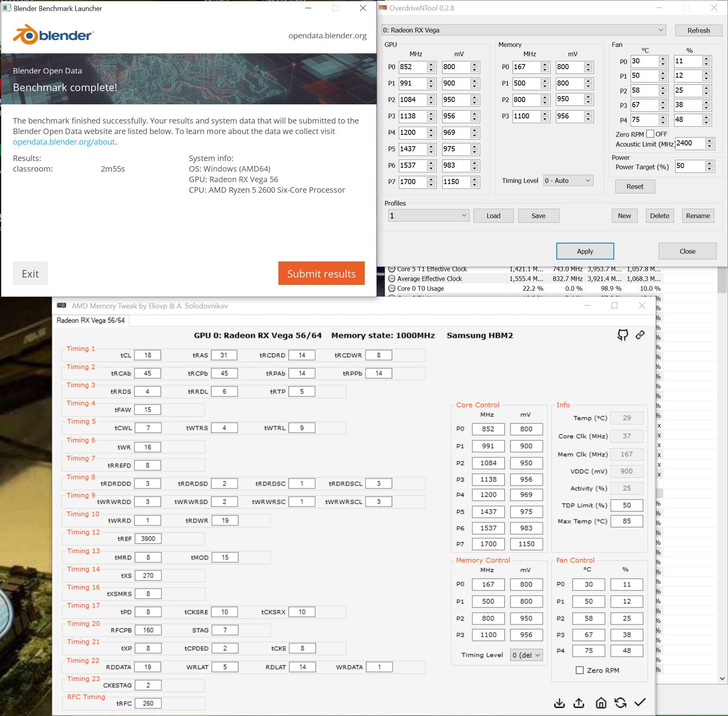Increase Memory P3 MHz with up arrow
Image resolution: width=728 pixels, height=716 pixels.
(x=545, y=113)
